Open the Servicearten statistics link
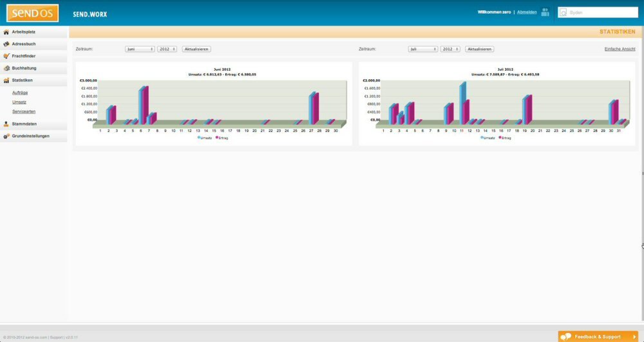This screenshot has width=644, height=342. pos(24,111)
